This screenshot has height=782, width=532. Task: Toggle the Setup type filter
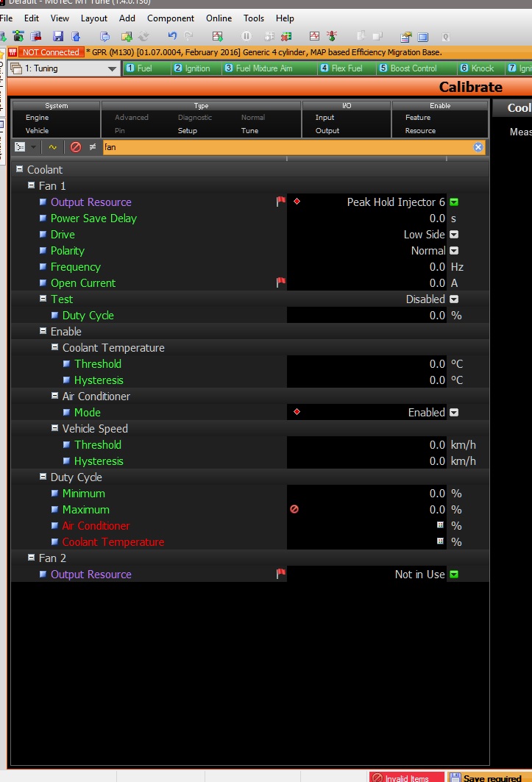(x=188, y=131)
